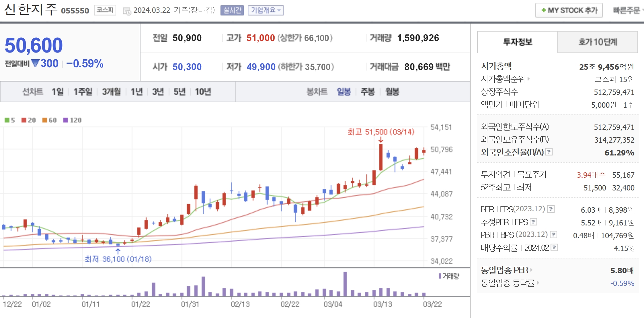Click the 최저 36,100 low marker arrow

(x=118, y=251)
